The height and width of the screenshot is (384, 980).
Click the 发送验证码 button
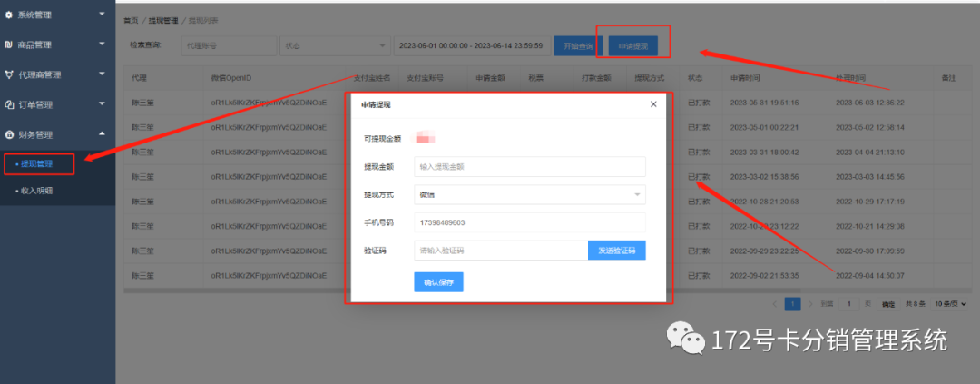[x=617, y=250]
